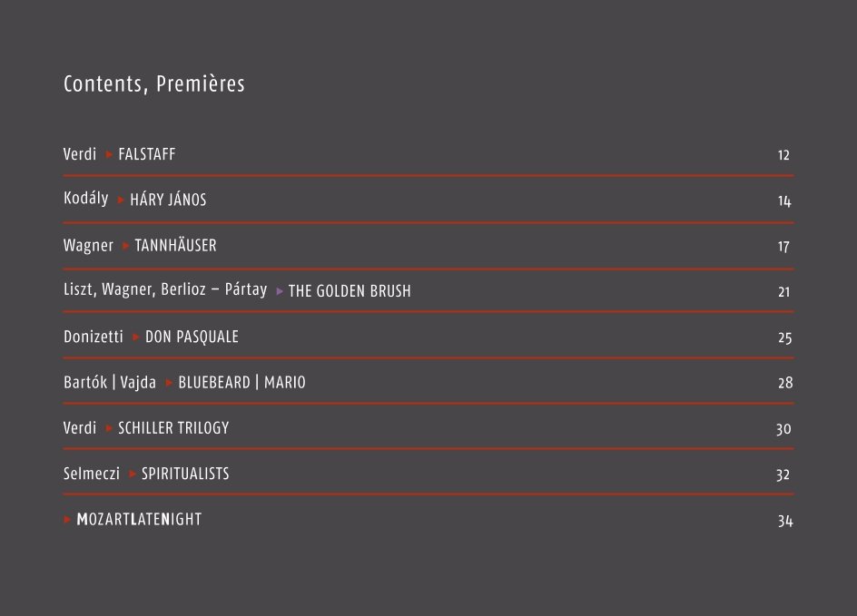Click page number 12 for Falstaff
The height and width of the screenshot is (616, 857).
pyautogui.click(x=783, y=155)
